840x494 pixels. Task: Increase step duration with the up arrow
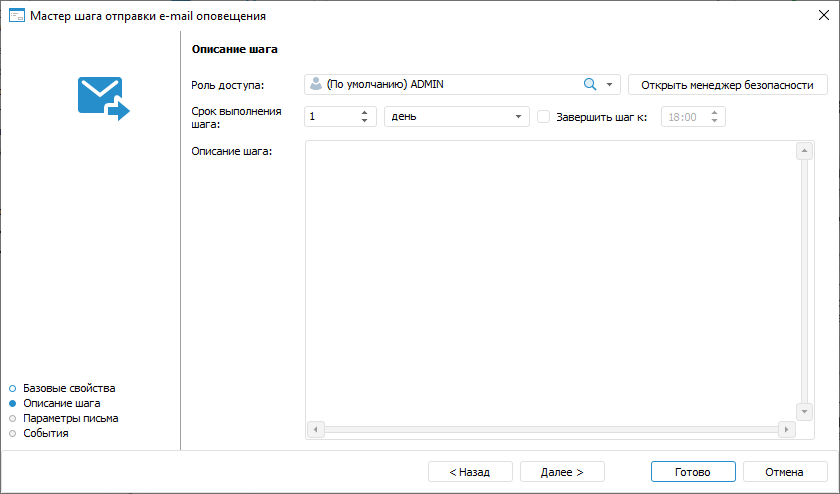365,112
